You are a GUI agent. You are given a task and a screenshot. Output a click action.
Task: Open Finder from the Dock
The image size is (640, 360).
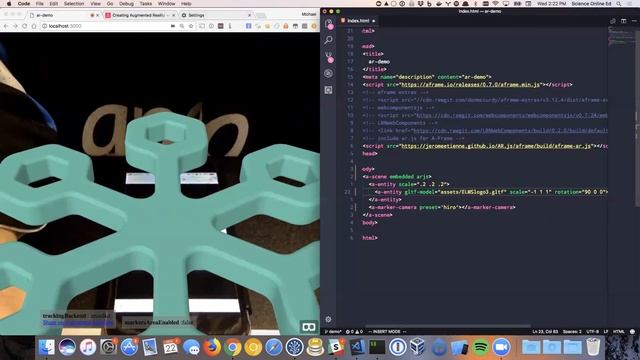(47, 347)
